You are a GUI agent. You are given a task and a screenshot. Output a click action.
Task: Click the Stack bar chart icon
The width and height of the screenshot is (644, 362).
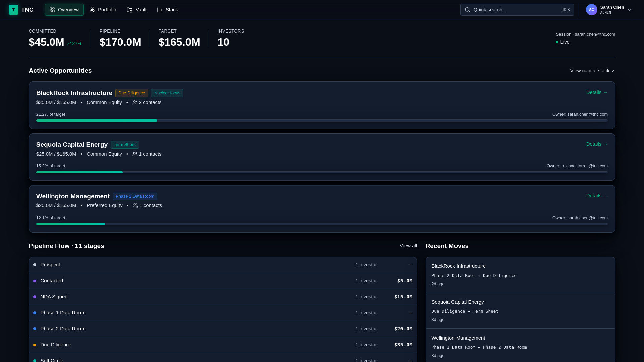pos(160,10)
